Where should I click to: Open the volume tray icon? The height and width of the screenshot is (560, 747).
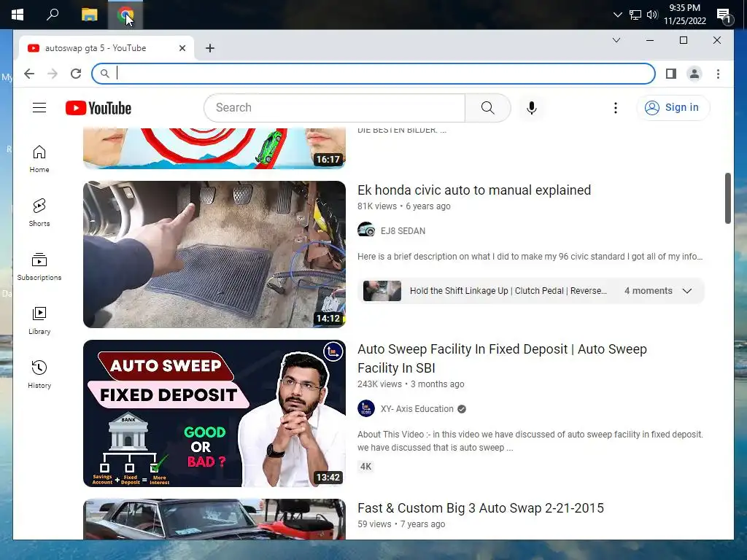tap(651, 15)
